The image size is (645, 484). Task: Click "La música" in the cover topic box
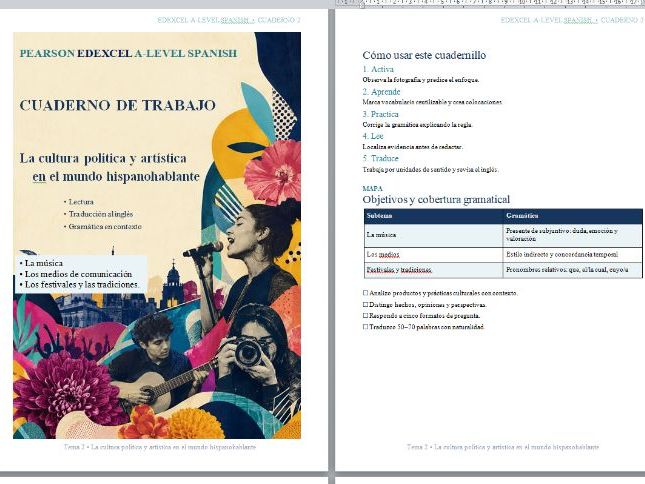[x=44, y=263]
